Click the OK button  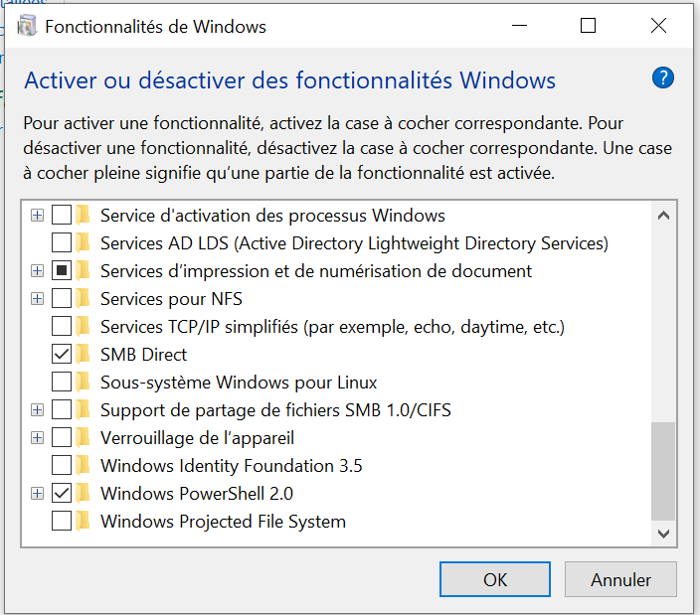click(x=495, y=579)
